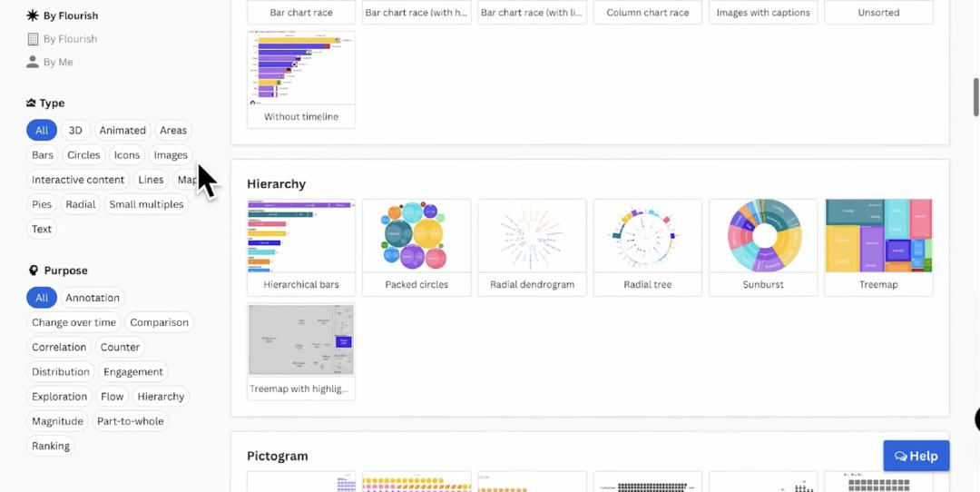
Task: Pick the Hierarchical bars template
Action: 301,247
